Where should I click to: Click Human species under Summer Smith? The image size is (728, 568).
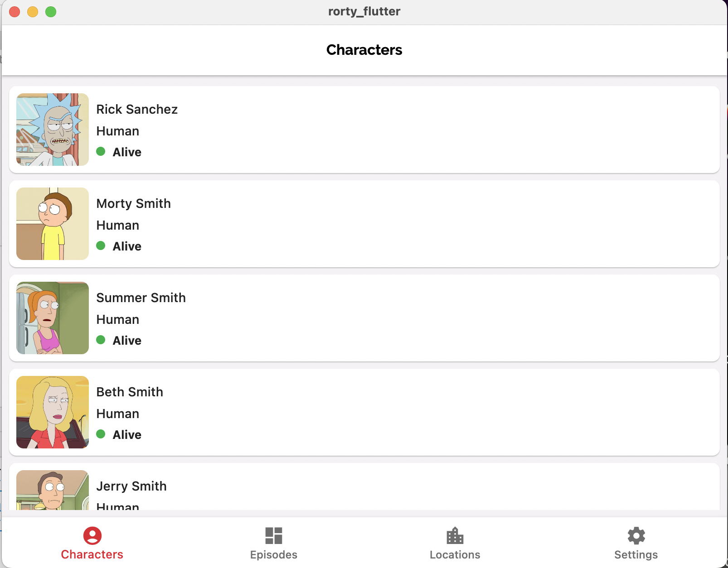[x=118, y=319]
